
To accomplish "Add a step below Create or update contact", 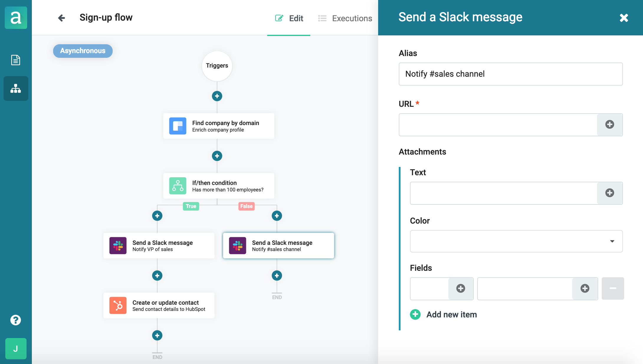I will tap(157, 335).
